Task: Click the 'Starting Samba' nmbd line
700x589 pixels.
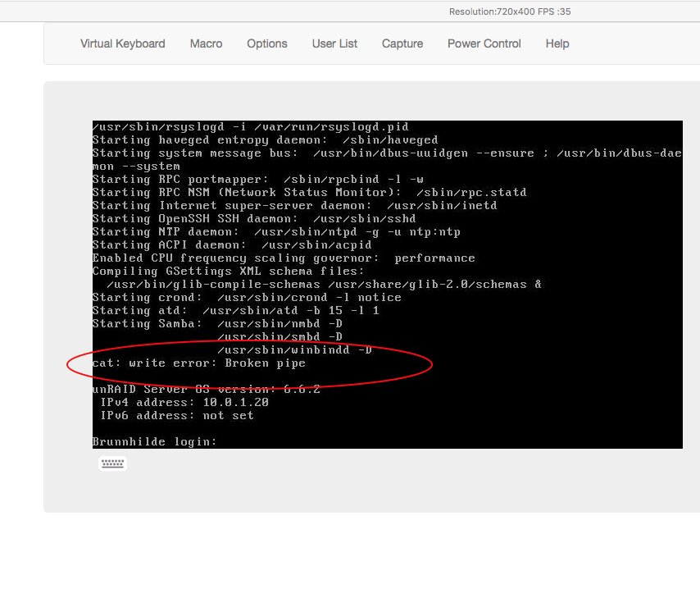Action: tap(217, 323)
